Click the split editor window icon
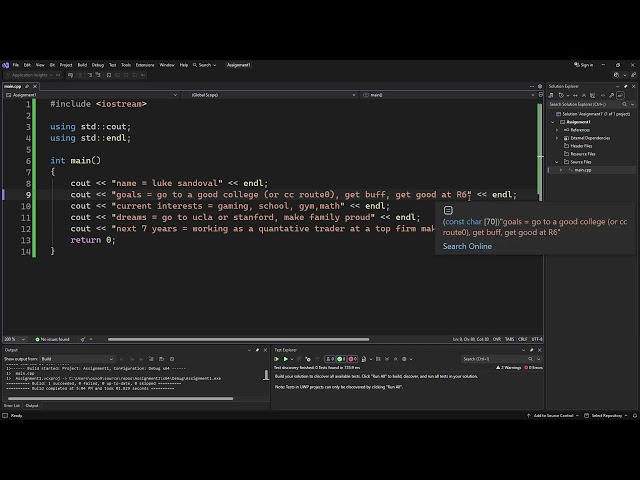The image size is (640, 480). point(540,95)
